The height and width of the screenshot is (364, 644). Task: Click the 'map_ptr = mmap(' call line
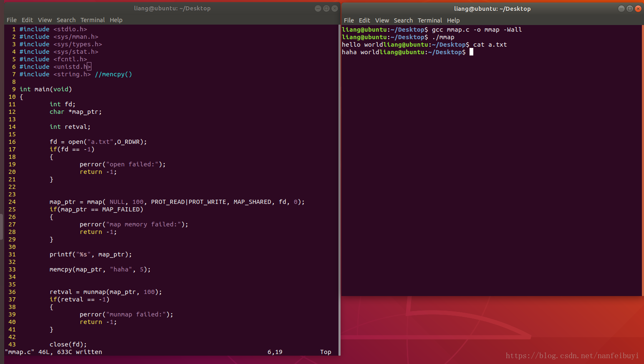[x=177, y=202]
